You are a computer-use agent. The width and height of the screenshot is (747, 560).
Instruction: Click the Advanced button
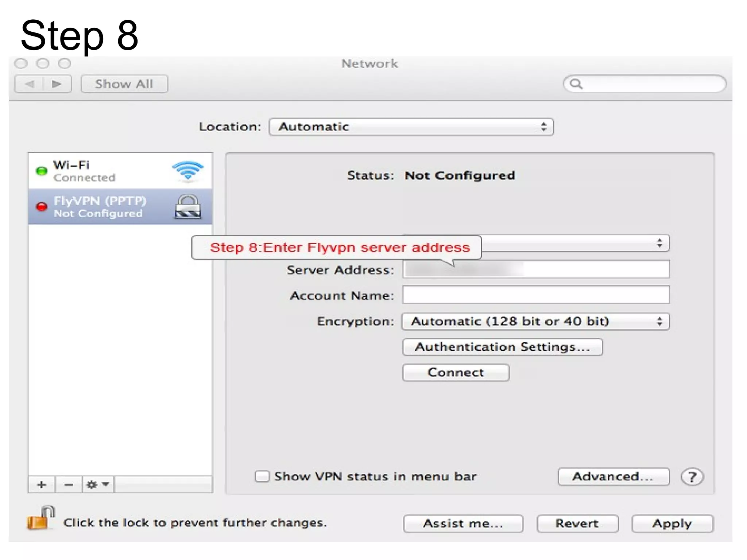coord(613,477)
